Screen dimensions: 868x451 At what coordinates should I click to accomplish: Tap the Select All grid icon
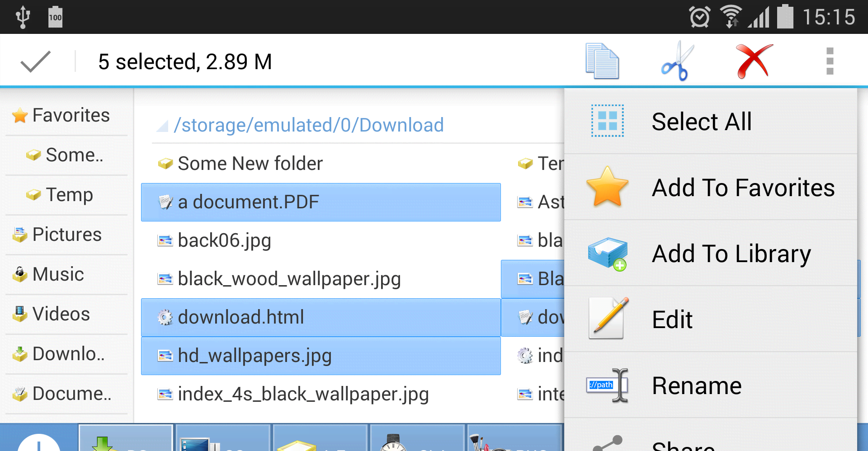pyautogui.click(x=608, y=121)
